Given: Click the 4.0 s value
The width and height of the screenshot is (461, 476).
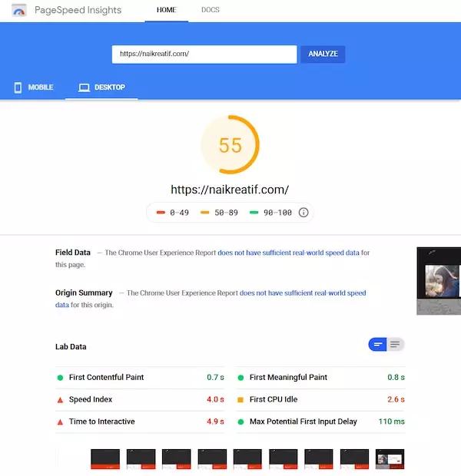Looking at the screenshot, I should tap(215, 399).
